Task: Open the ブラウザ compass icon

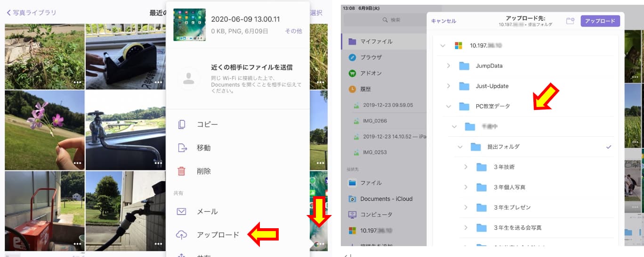Action: point(352,57)
